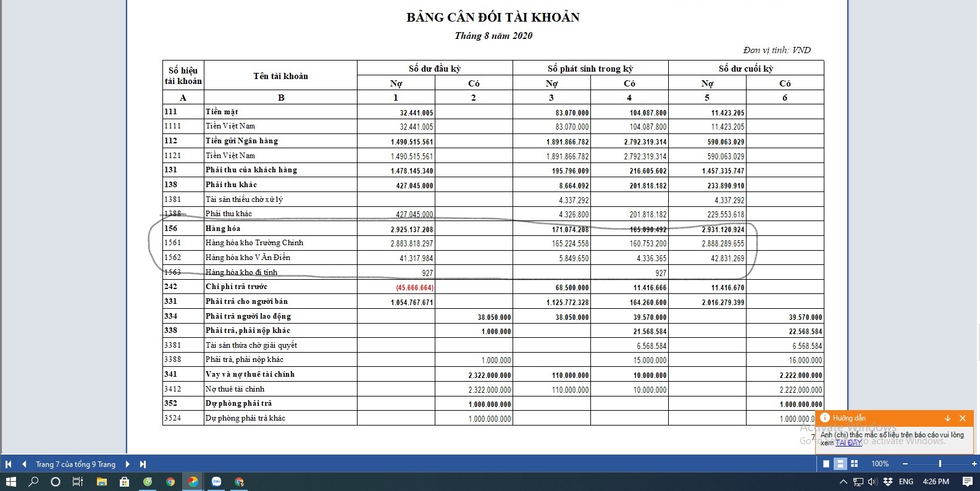Viewport: 980px width, 491px height.
Task: Open File Explorer from the taskbar
Action: 101,482
